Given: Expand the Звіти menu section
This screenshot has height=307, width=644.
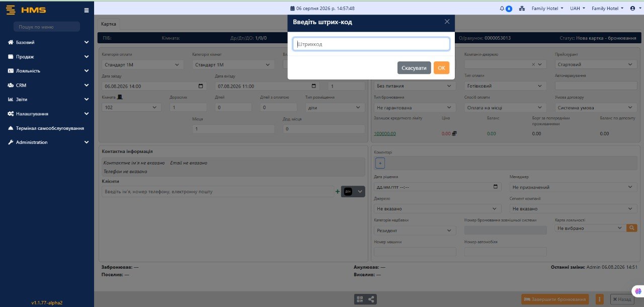Looking at the screenshot, I should click(x=47, y=100).
